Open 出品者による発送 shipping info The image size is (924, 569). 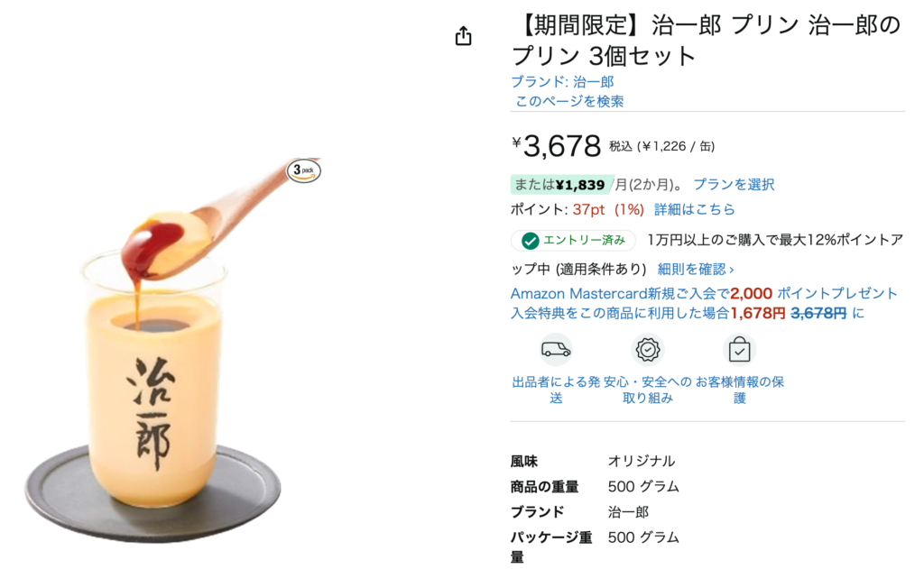pyautogui.click(x=556, y=390)
